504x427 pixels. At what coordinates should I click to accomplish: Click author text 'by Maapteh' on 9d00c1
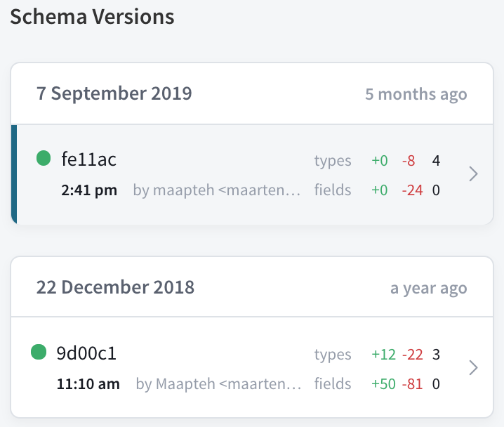tap(218, 384)
